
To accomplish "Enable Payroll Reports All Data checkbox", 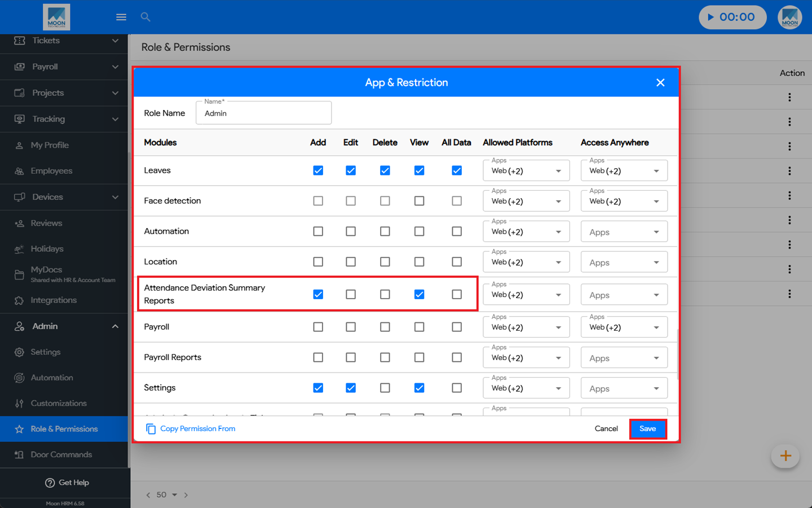I will click(457, 358).
